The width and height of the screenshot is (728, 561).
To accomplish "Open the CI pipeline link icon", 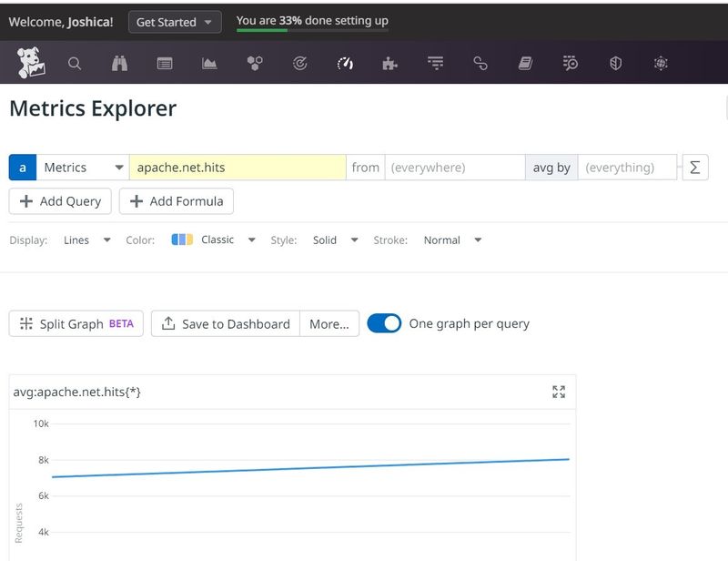I will point(480,63).
